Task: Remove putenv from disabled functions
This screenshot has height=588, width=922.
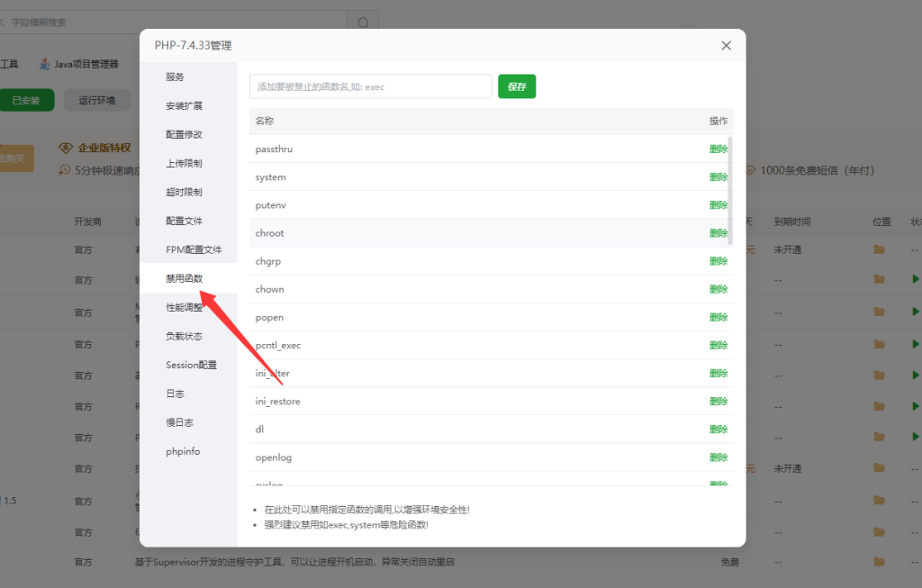Action: [718, 205]
